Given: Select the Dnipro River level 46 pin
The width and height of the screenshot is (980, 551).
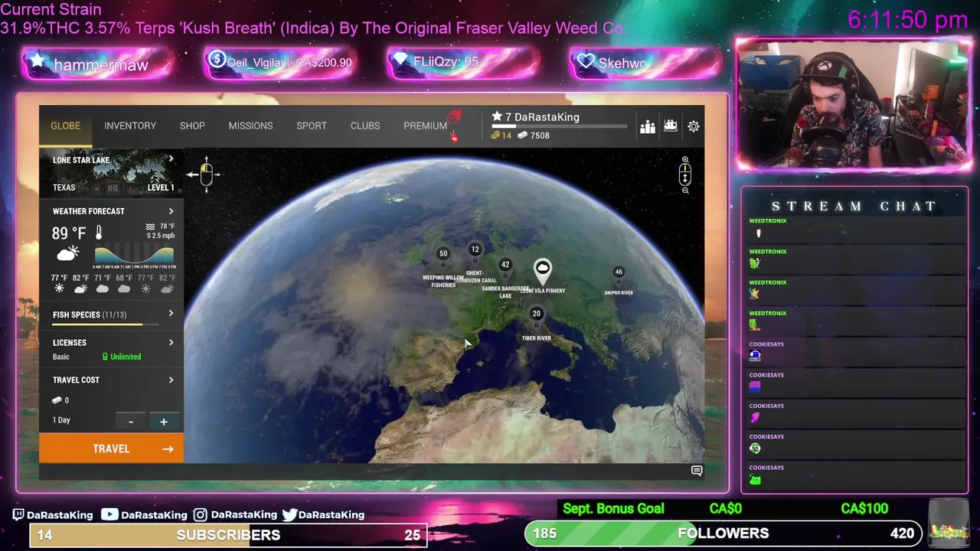Looking at the screenshot, I should [x=619, y=272].
